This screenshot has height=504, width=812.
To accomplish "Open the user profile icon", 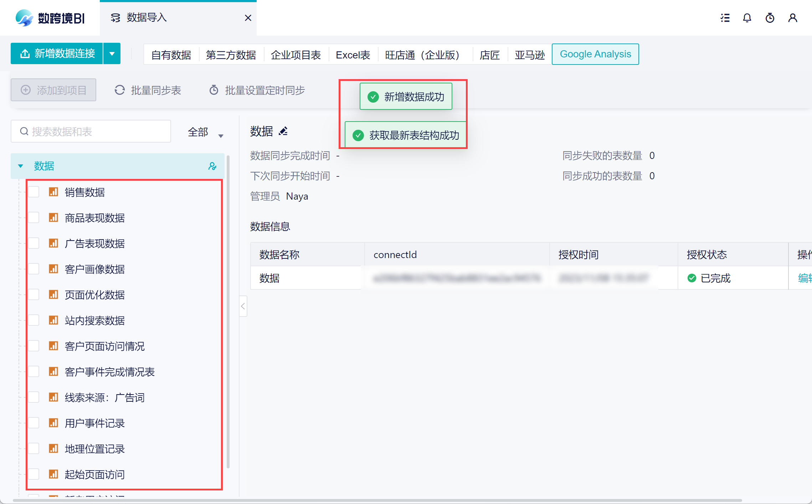I will point(793,18).
